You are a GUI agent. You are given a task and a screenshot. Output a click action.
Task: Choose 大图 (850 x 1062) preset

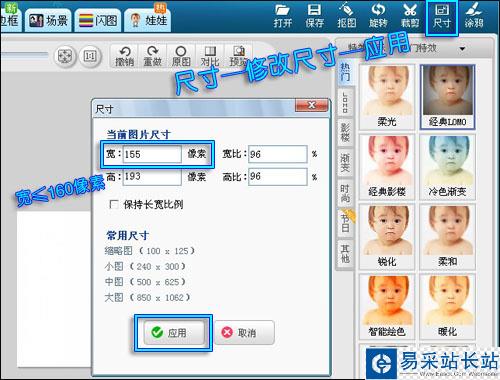pyautogui.click(x=147, y=297)
